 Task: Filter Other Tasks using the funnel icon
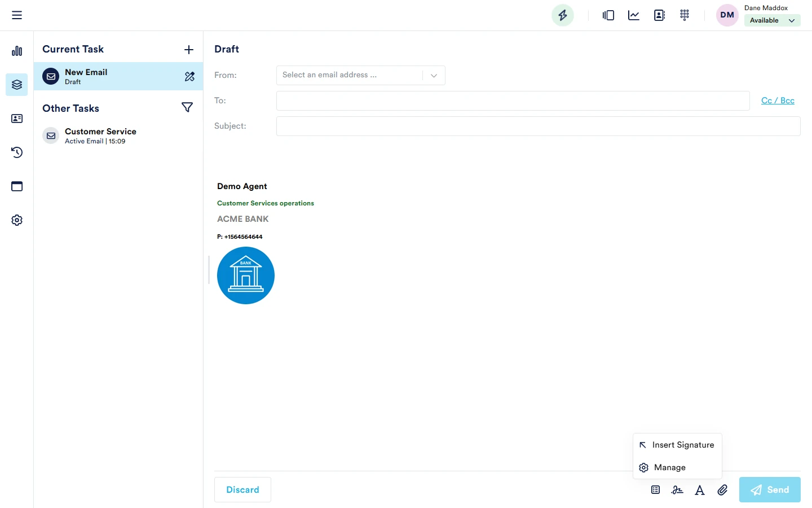coord(187,107)
